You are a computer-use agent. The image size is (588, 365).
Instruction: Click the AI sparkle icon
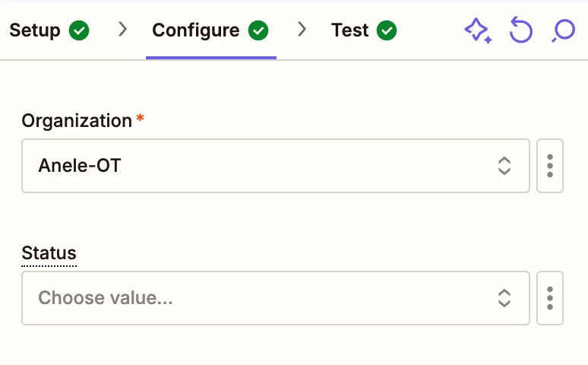478,30
